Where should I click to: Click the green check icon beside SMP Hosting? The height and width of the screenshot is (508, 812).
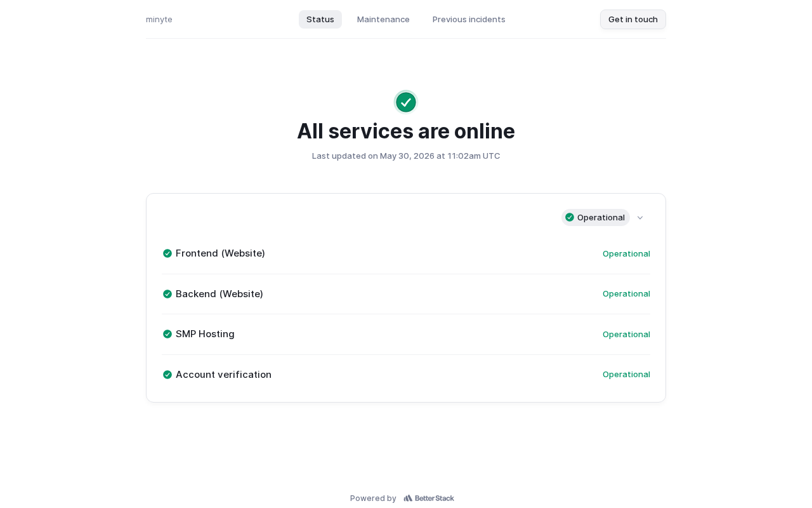click(167, 334)
